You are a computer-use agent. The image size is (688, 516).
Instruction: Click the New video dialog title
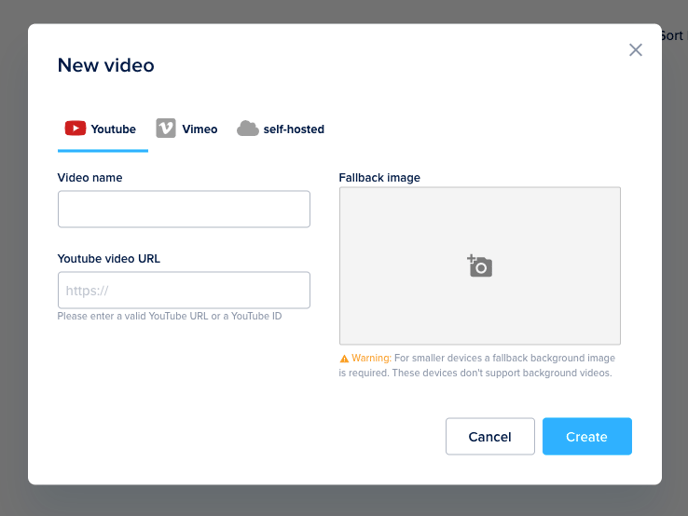pyautogui.click(x=106, y=66)
